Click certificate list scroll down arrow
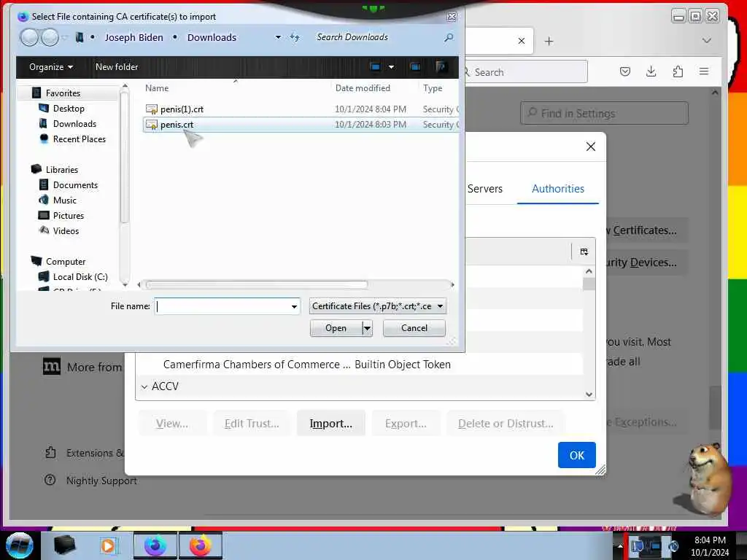The image size is (747, 560). pyautogui.click(x=589, y=394)
